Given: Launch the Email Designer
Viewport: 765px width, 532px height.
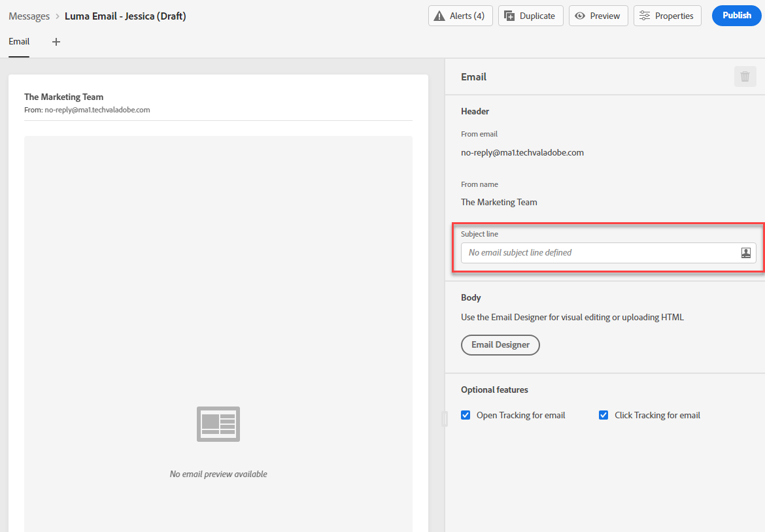Looking at the screenshot, I should 501,344.
